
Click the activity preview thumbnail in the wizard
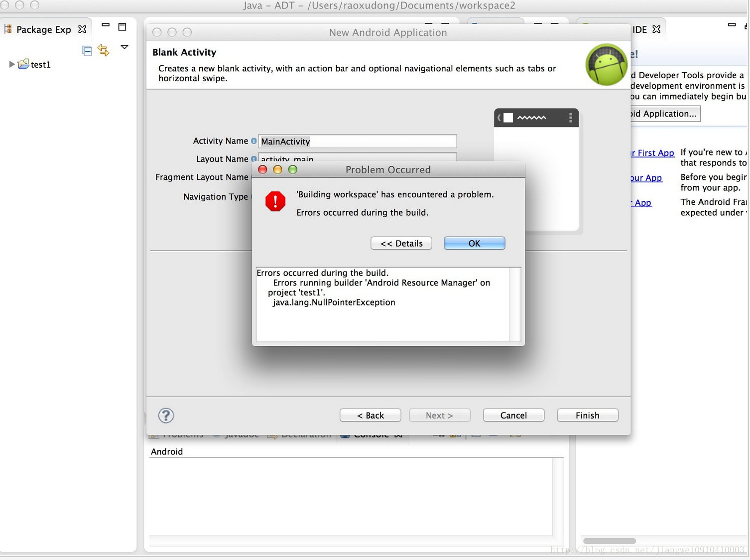pyautogui.click(x=536, y=169)
